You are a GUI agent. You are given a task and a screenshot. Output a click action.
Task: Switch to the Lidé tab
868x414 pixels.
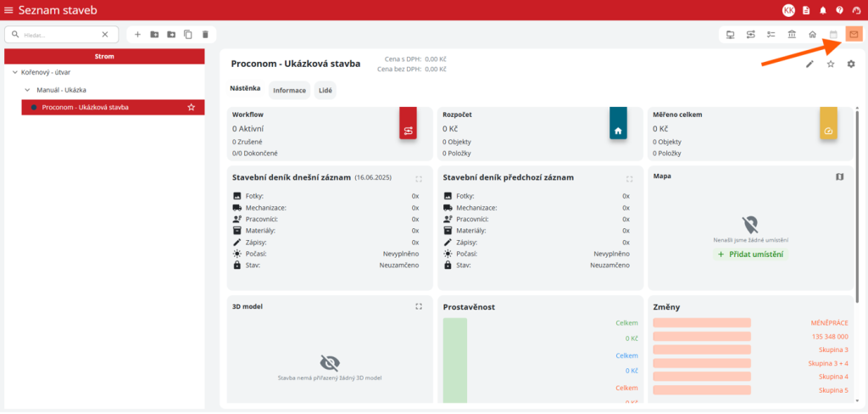[x=325, y=90]
